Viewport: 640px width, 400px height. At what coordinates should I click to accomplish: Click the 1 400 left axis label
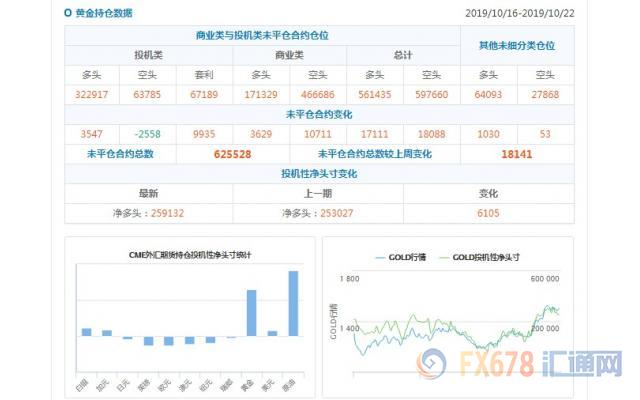(349, 328)
